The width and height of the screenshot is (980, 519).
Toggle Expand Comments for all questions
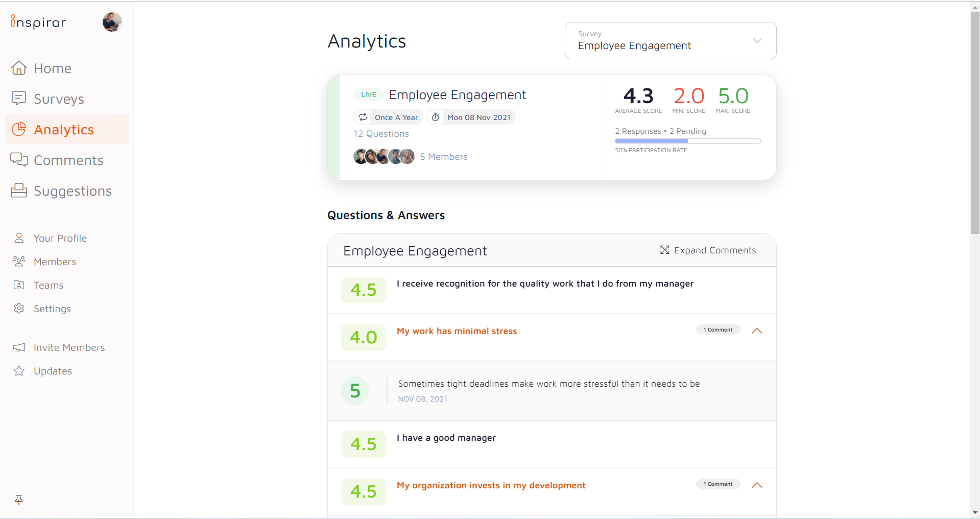click(x=708, y=250)
